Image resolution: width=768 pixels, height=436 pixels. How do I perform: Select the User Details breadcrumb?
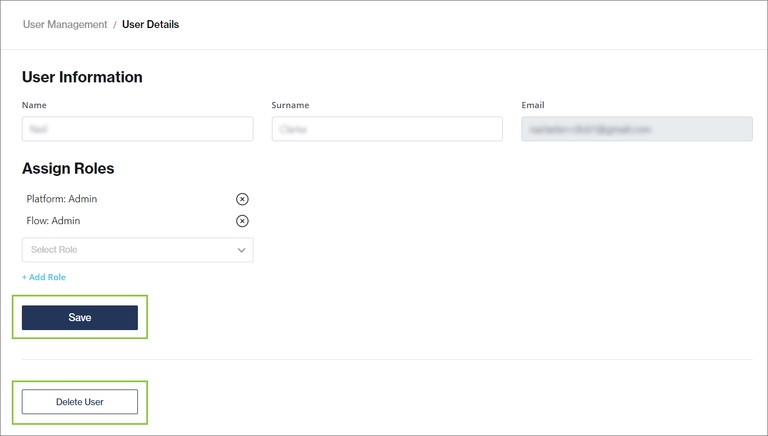coord(150,24)
